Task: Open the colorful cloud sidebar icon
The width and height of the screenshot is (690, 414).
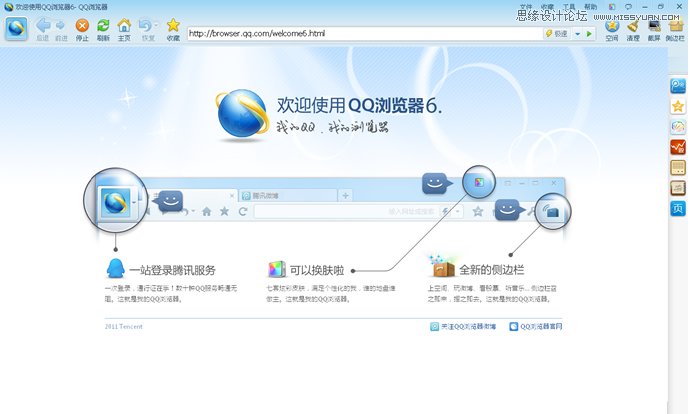Action: point(678,127)
